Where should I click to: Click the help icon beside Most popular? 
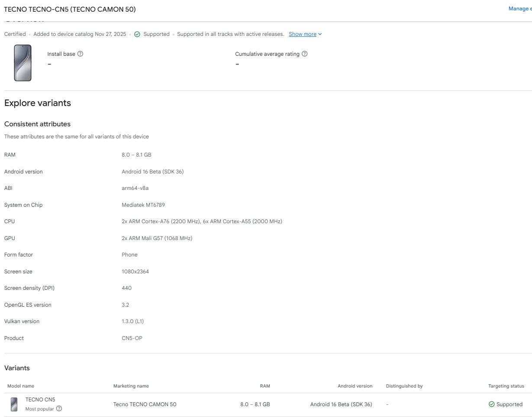(x=59, y=409)
